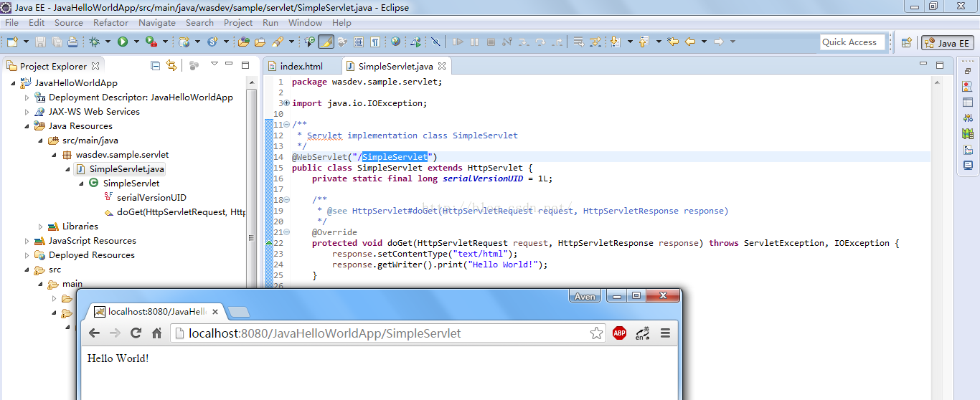Close the SimpleServlet.java editor tab
The image size is (980, 400).
pyautogui.click(x=442, y=66)
